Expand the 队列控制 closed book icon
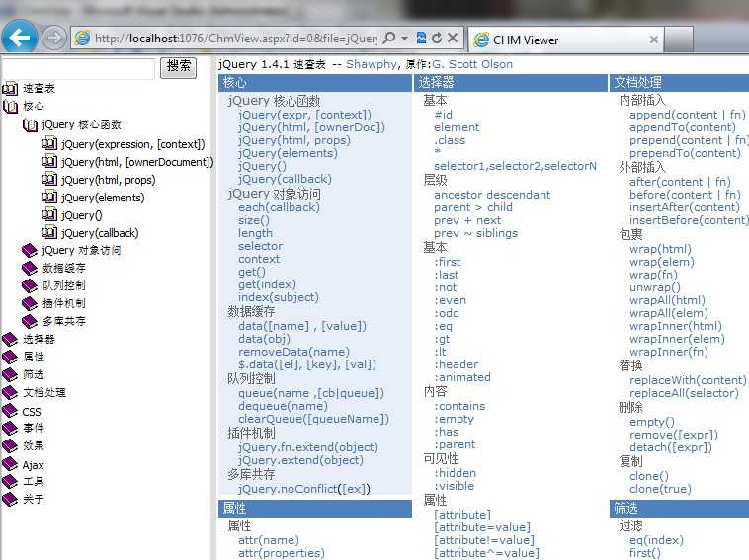Viewport: 749px width, 560px height. (30, 285)
